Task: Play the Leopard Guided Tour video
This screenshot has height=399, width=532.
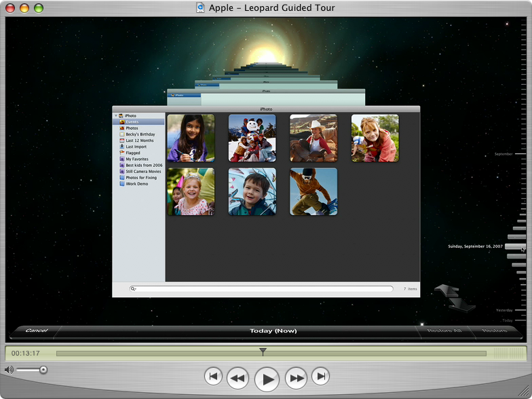Action: pos(267,379)
